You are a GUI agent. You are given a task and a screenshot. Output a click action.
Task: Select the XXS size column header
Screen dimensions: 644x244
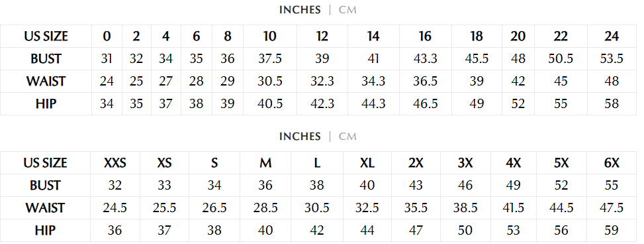click(x=115, y=163)
